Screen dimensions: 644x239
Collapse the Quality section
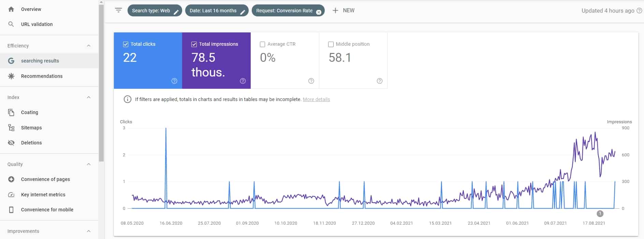pos(89,164)
